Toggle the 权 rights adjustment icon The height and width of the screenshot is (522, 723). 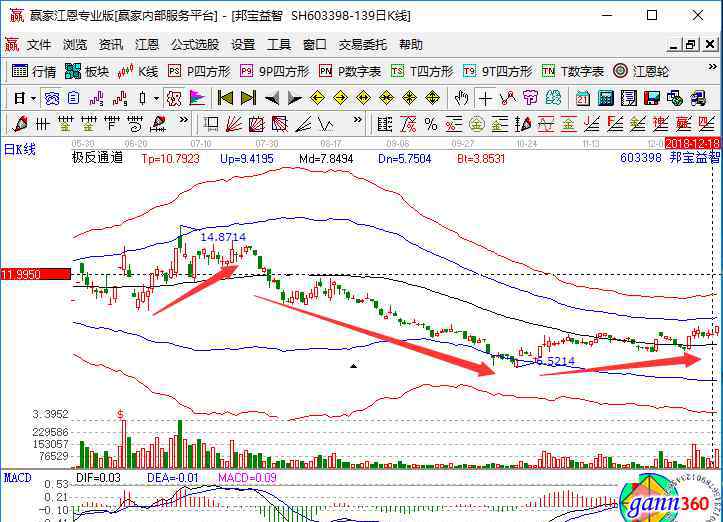point(174,98)
